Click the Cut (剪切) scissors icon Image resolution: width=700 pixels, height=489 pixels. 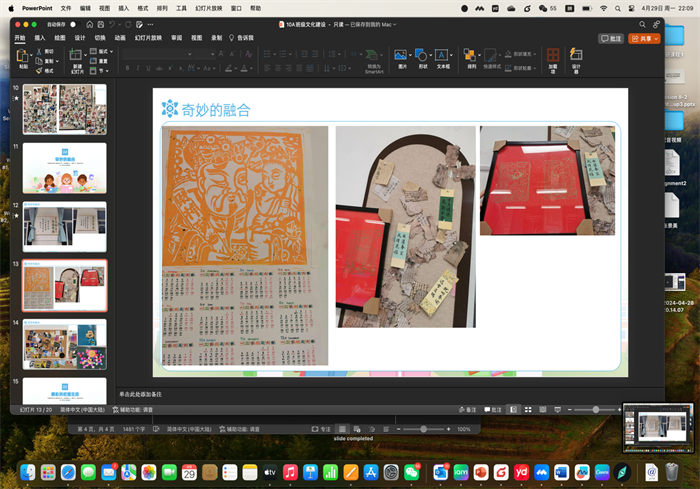click(39, 51)
